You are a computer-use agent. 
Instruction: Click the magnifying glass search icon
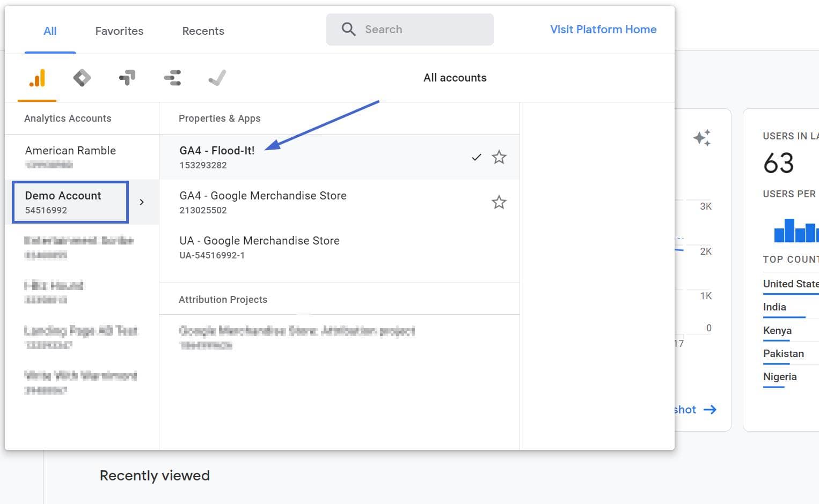click(x=349, y=29)
